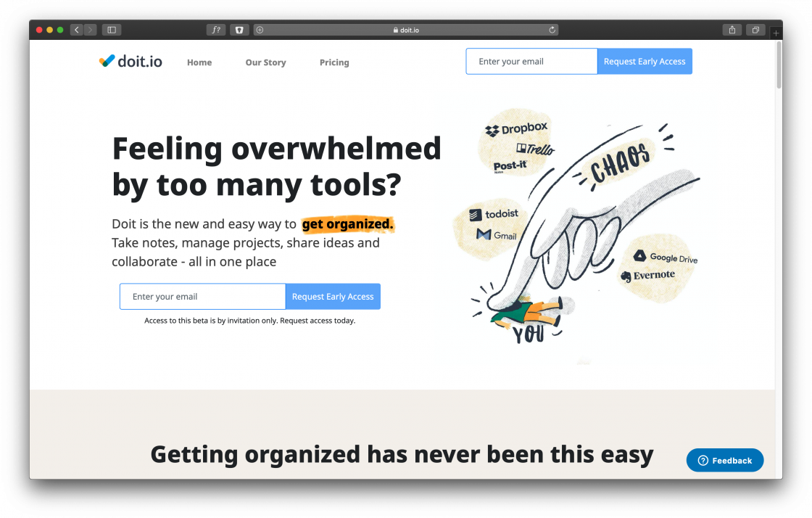Open the Pricing page
The image size is (812, 518).
334,62
